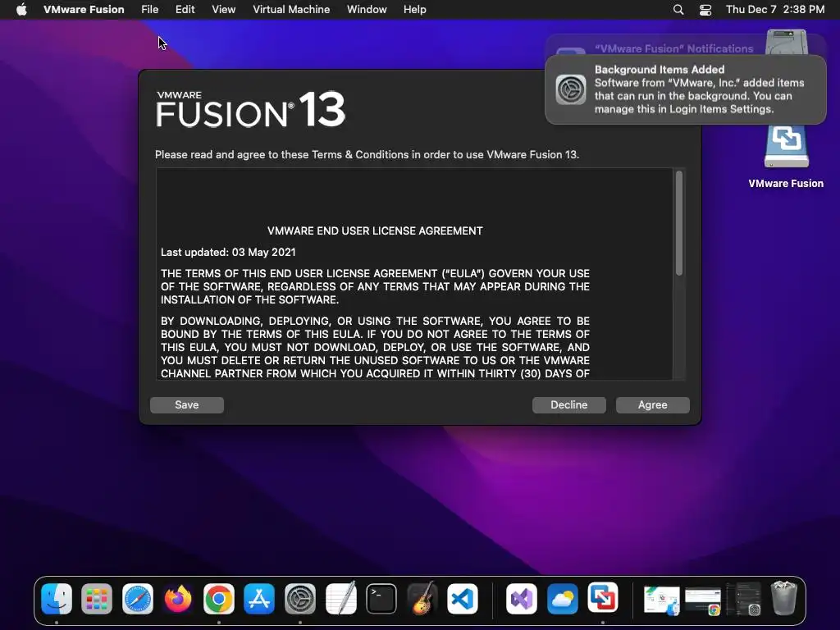This screenshot has height=630, width=840.
Task: Open Visual Studio Code from the Dock
Action: pos(463,598)
